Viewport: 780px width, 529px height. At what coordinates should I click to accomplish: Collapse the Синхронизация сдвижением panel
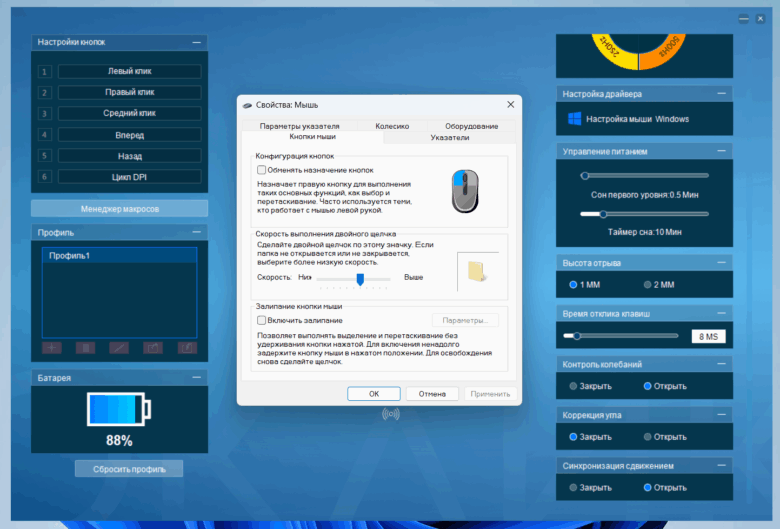pyautogui.click(x=722, y=465)
